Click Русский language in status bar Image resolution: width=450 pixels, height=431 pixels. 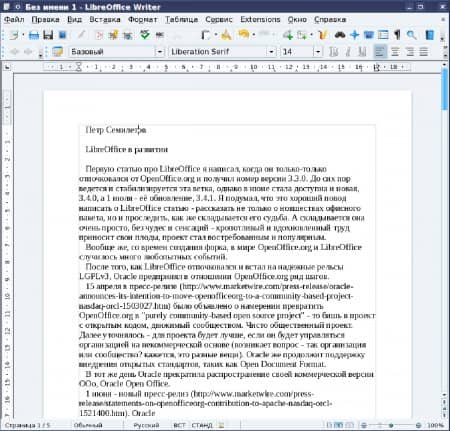click(x=146, y=425)
